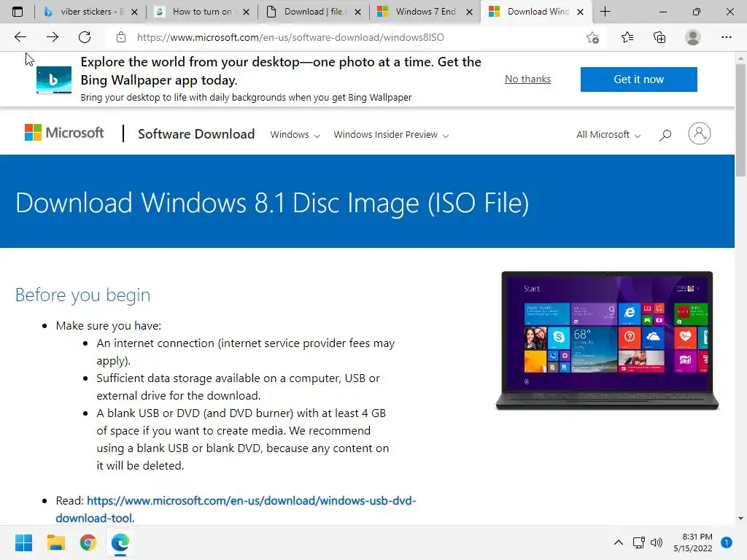Click the address bar URL
Screen dimensions: 747x560
pos(290,37)
